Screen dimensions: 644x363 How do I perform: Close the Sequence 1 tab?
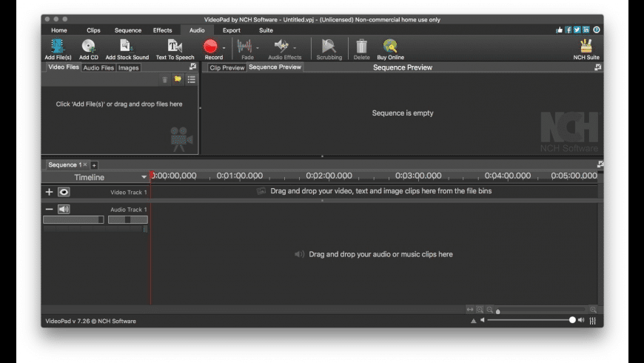[x=85, y=164]
